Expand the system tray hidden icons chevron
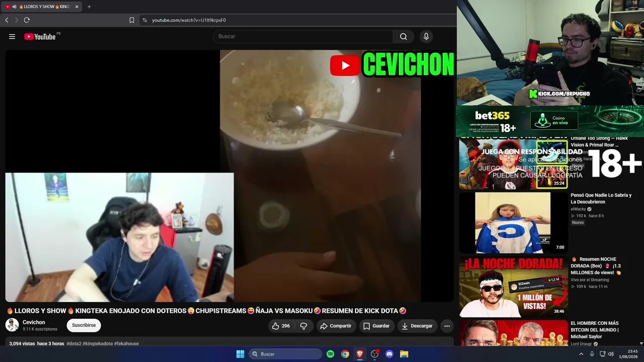Viewport: 644px width, 362px height. (x=581, y=354)
